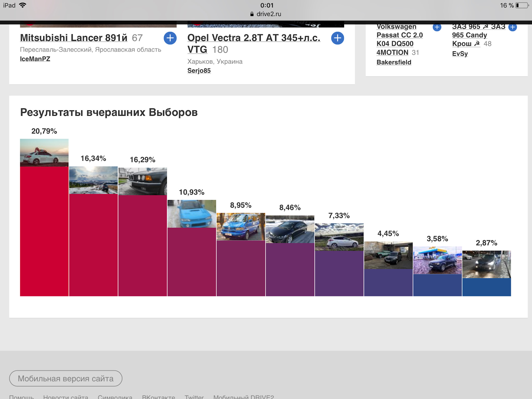Open the 8,46% black sedan photo
The height and width of the screenshot is (399, 532).
tap(290, 229)
